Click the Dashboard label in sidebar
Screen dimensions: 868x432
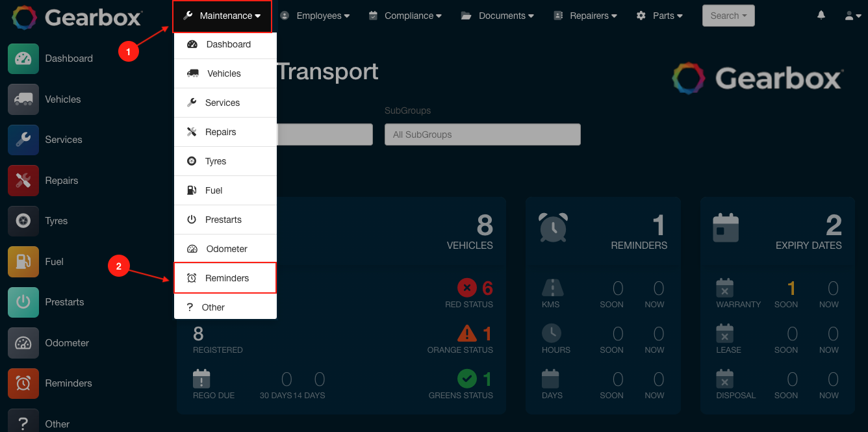pos(69,58)
